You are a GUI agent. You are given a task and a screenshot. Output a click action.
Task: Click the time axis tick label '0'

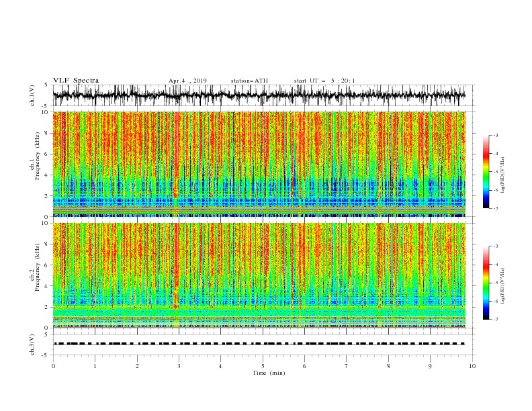tap(53, 366)
